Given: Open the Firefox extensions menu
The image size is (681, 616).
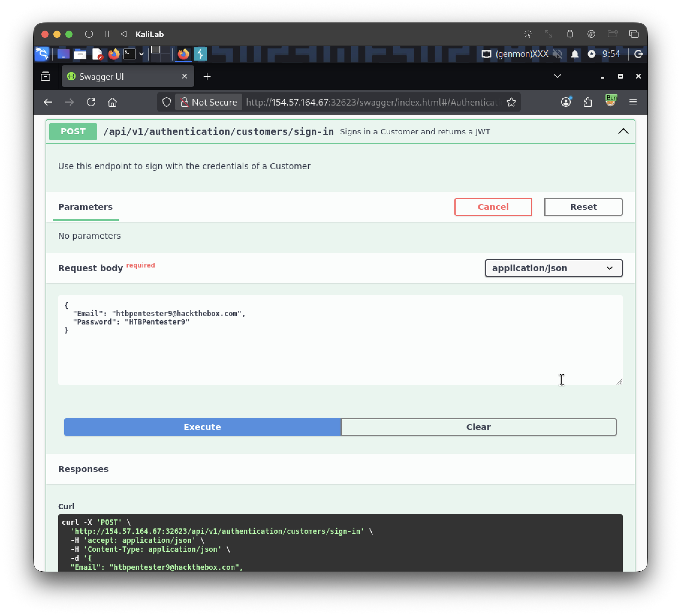Looking at the screenshot, I should [588, 102].
